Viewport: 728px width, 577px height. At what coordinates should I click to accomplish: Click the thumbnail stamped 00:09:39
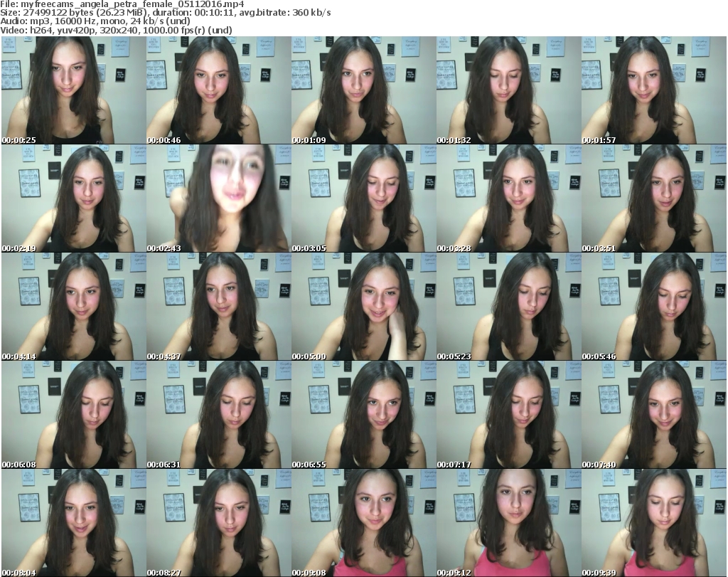(654, 523)
